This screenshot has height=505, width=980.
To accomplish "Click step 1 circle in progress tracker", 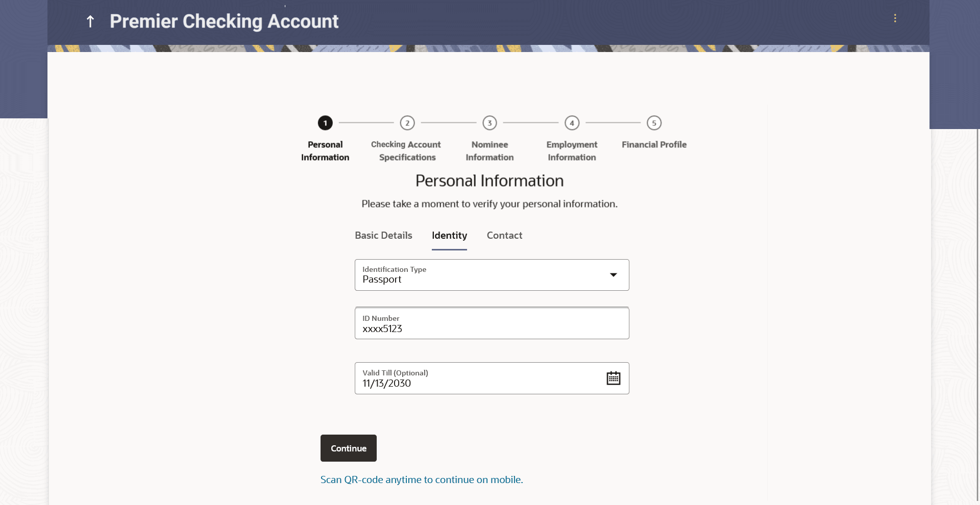I will coord(325,123).
